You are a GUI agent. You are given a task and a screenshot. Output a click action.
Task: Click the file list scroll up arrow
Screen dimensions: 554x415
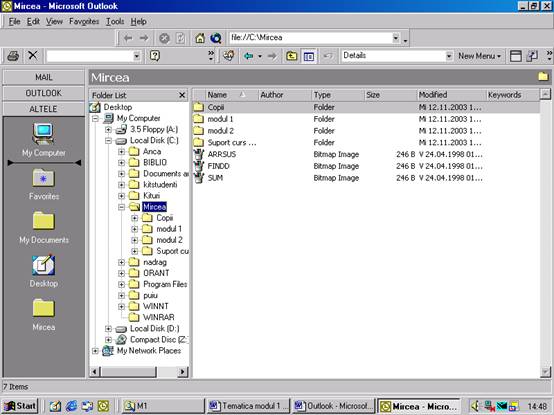click(x=545, y=94)
